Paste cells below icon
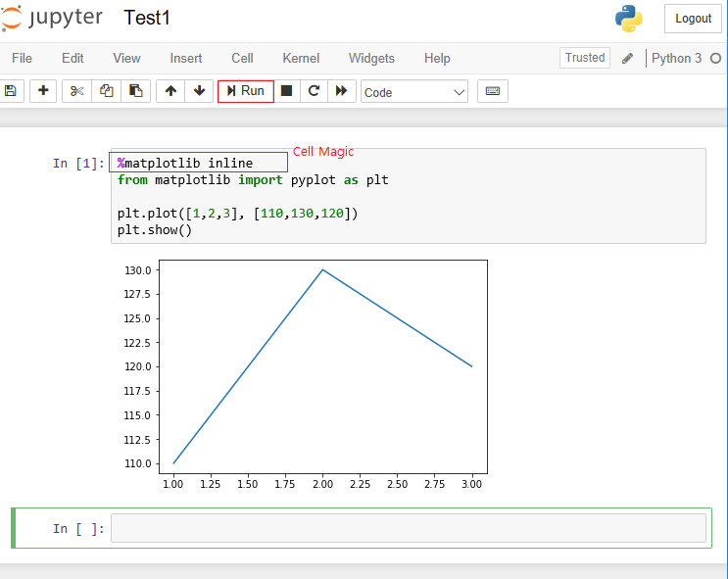This screenshot has height=579, width=728. [x=135, y=90]
